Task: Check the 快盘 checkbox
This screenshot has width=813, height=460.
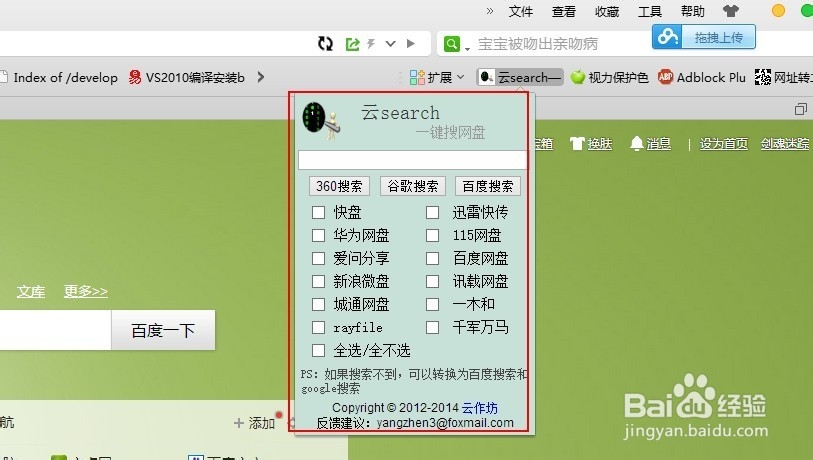Action: click(318, 213)
